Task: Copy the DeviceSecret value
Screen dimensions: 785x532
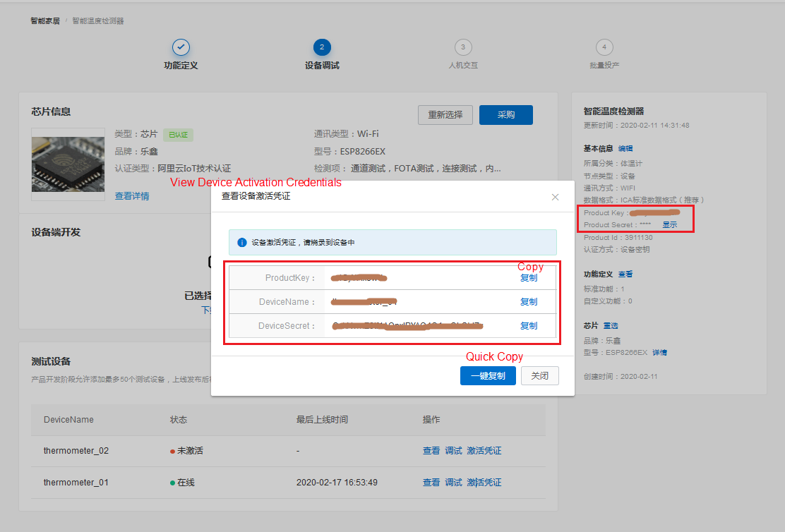Action: (529, 326)
